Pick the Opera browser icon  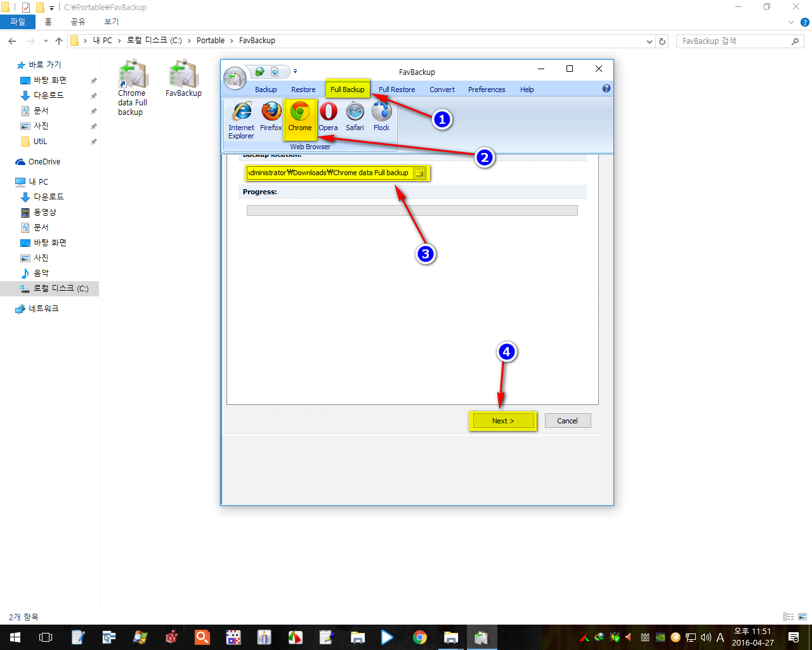[x=328, y=117]
